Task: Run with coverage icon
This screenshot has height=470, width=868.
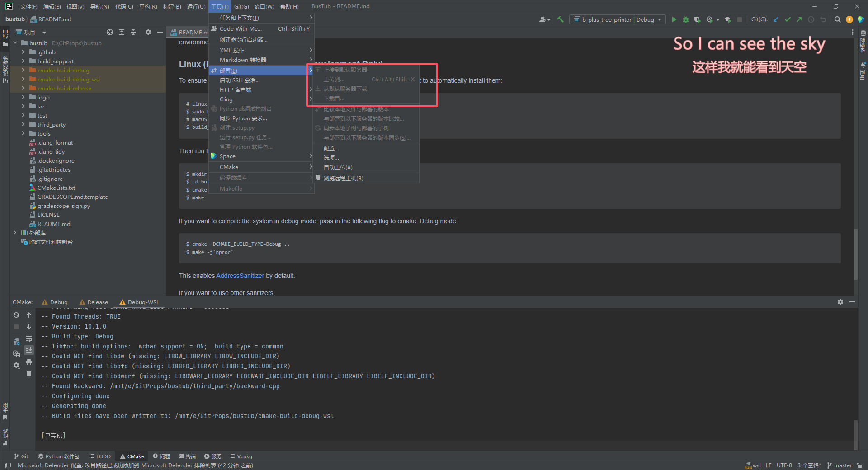Action: tap(697, 19)
